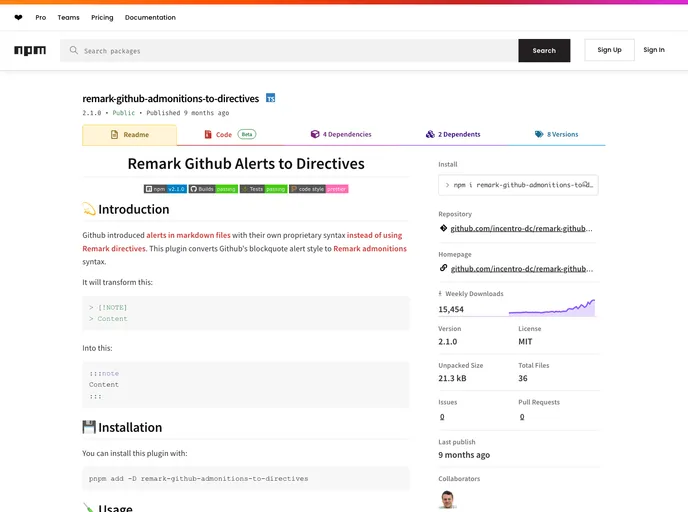Screen dimensions: 688x512
Task: Open the Documentation link
Action: [x=150, y=18]
